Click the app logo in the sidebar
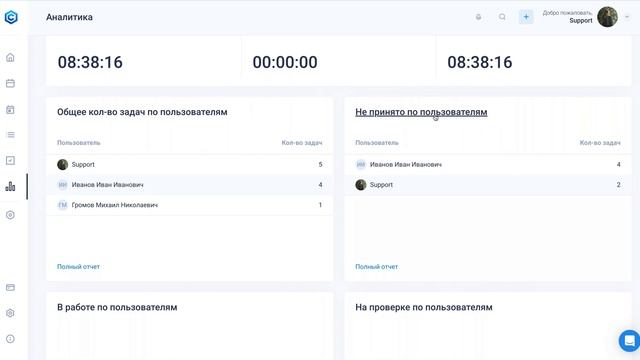Screen dimensions: 640x360 pos(11,17)
